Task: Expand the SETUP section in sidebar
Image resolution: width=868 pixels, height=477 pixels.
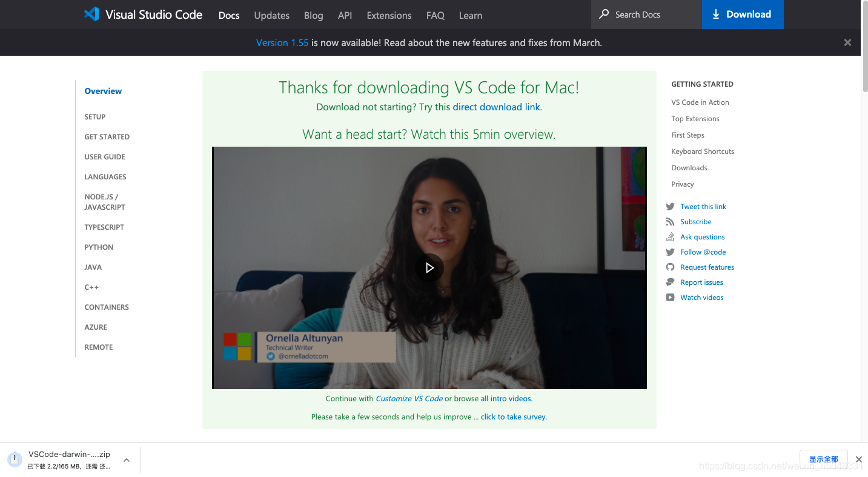Action: (95, 116)
